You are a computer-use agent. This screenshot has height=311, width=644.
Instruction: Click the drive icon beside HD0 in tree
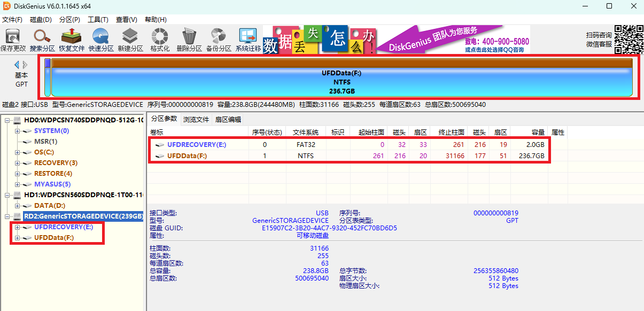coord(18,120)
